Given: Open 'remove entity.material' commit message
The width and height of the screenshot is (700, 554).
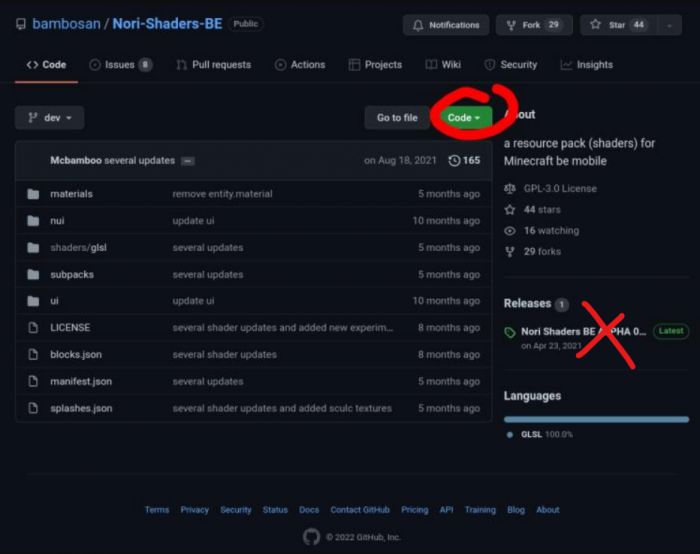Looking at the screenshot, I should [x=222, y=194].
